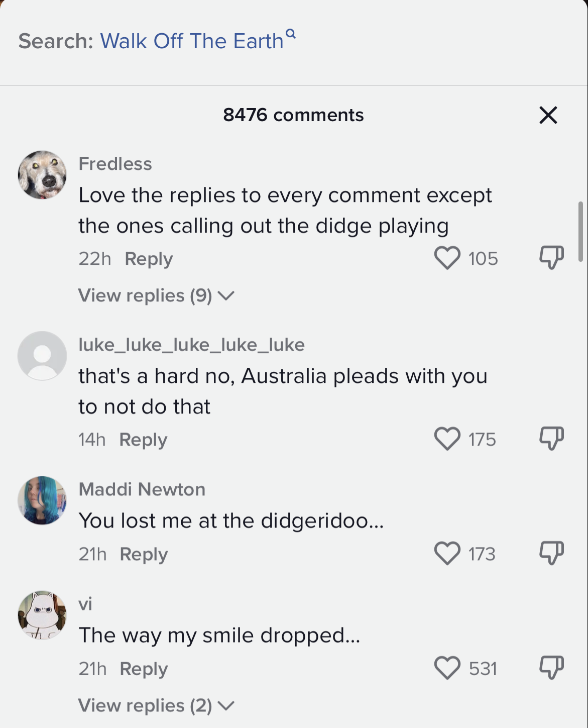The height and width of the screenshot is (728, 588).
Task: Open the Maddi Newton username
Action: point(142,489)
